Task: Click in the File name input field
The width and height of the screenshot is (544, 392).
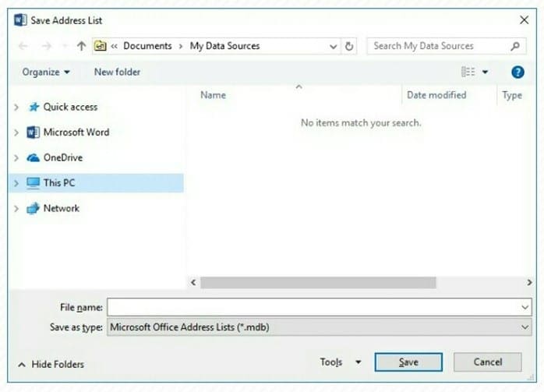Action: click(x=319, y=307)
